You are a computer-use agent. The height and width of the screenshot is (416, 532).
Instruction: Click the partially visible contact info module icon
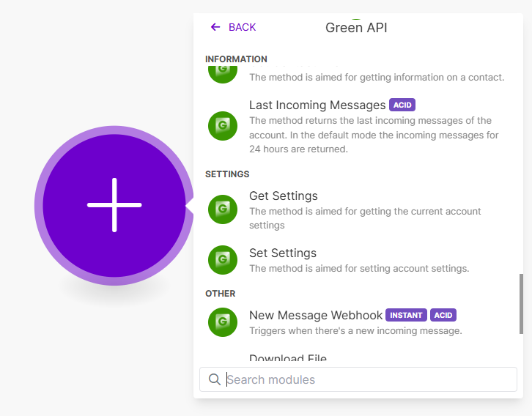click(x=222, y=73)
